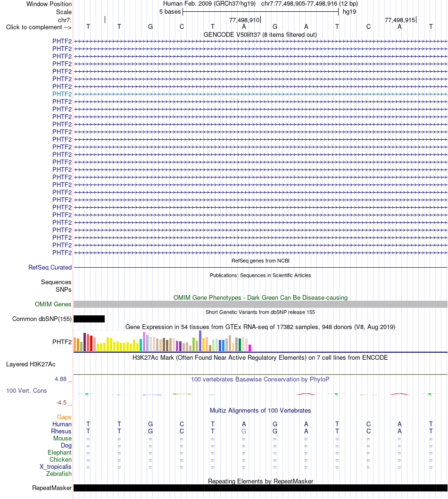Click the orange 'Gaps' row label

click(64, 417)
